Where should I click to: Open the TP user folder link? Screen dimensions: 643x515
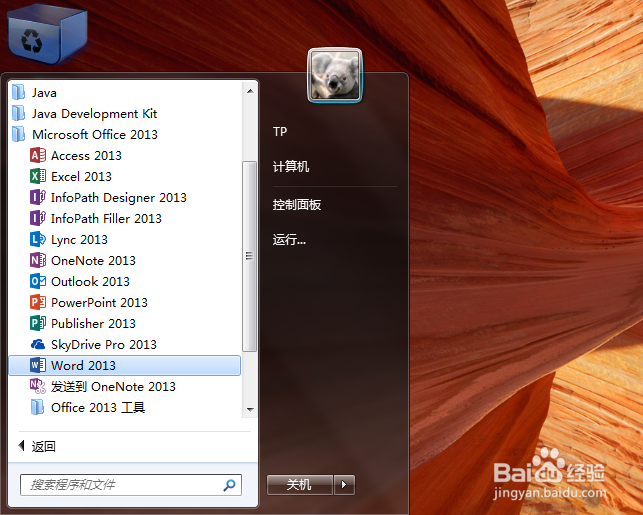(280, 132)
